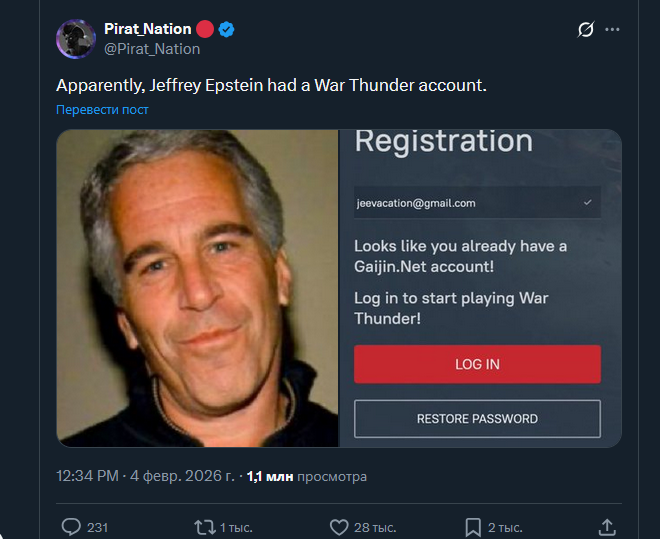The height and width of the screenshot is (539, 660).
Task: Open the Grok icon on the post
Action: coord(586,30)
